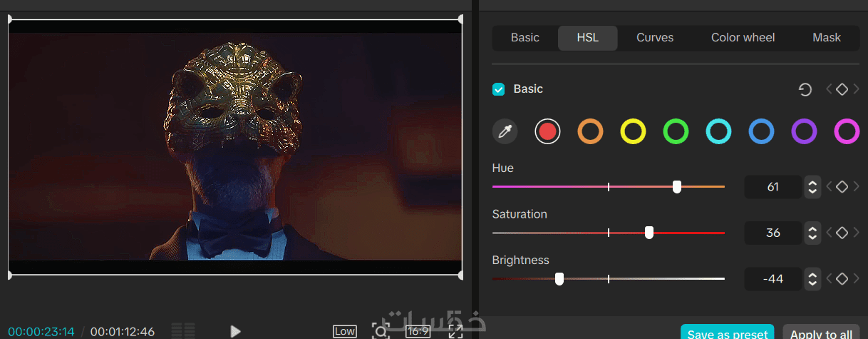
Task: Play the video preview
Action: 235,331
